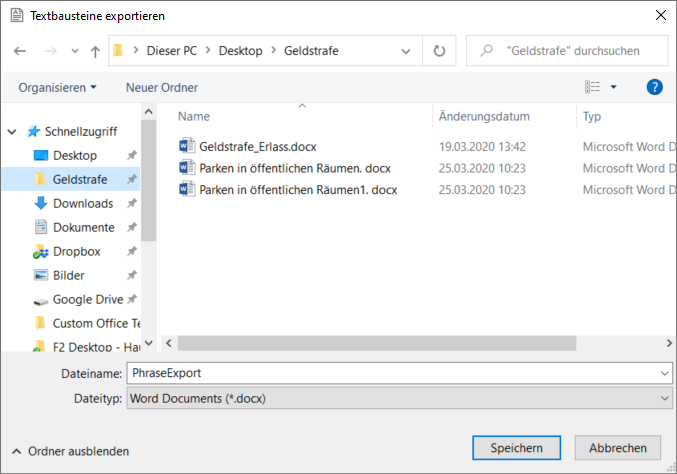The width and height of the screenshot is (677, 474).
Task: Unpin Downloads from Schnellzugriff
Action: tap(132, 204)
